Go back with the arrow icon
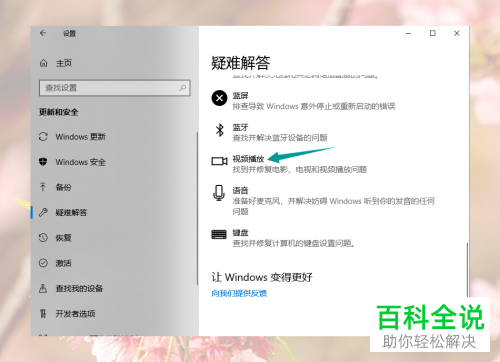This screenshot has height=362, width=500. 43,33
